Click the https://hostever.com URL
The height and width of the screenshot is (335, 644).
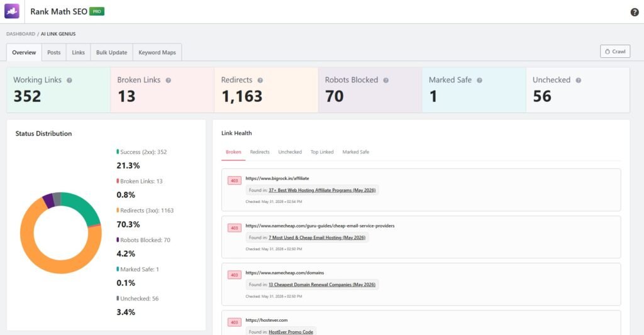267,320
